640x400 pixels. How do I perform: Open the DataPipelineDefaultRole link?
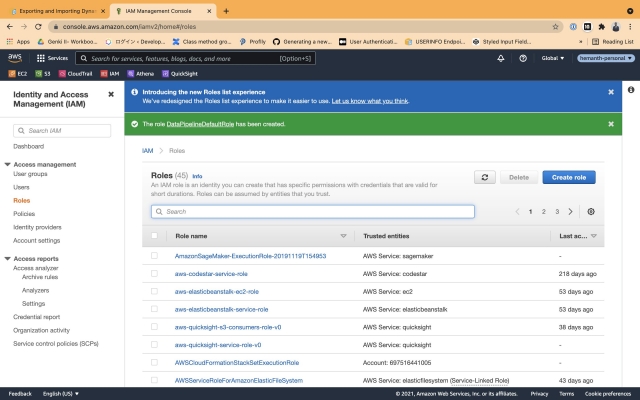pos(200,124)
